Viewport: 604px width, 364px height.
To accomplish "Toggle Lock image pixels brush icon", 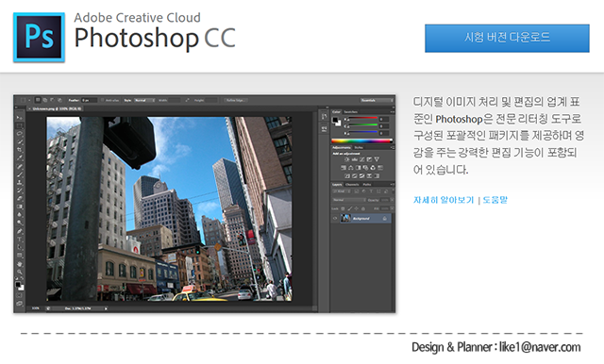I will point(350,208).
